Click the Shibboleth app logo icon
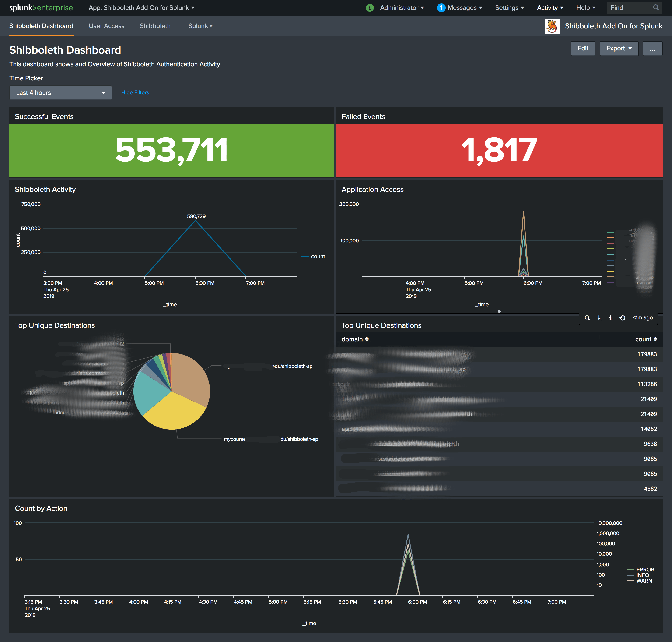672x642 pixels. [x=552, y=26]
